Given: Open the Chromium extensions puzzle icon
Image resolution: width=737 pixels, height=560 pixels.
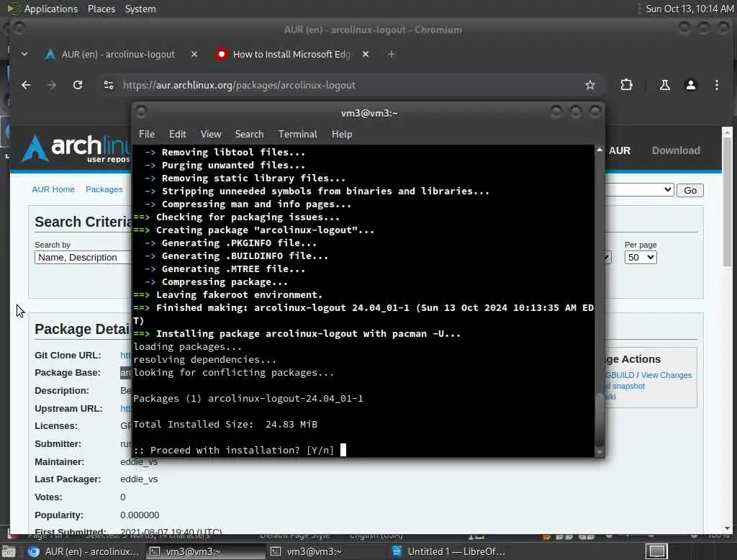Looking at the screenshot, I should click(626, 85).
